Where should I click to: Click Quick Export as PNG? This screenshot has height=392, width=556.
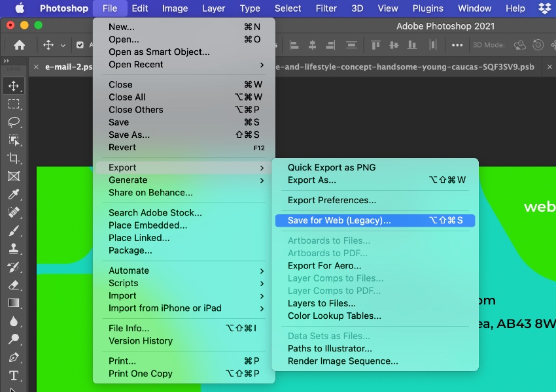pos(332,167)
